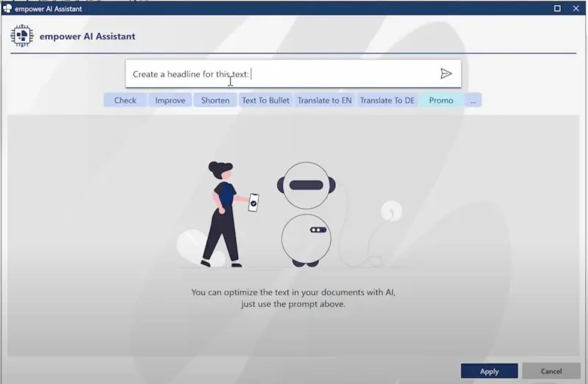The image size is (588, 384).
Task: Close the AI Assistant window
Action: coord(576,8)
